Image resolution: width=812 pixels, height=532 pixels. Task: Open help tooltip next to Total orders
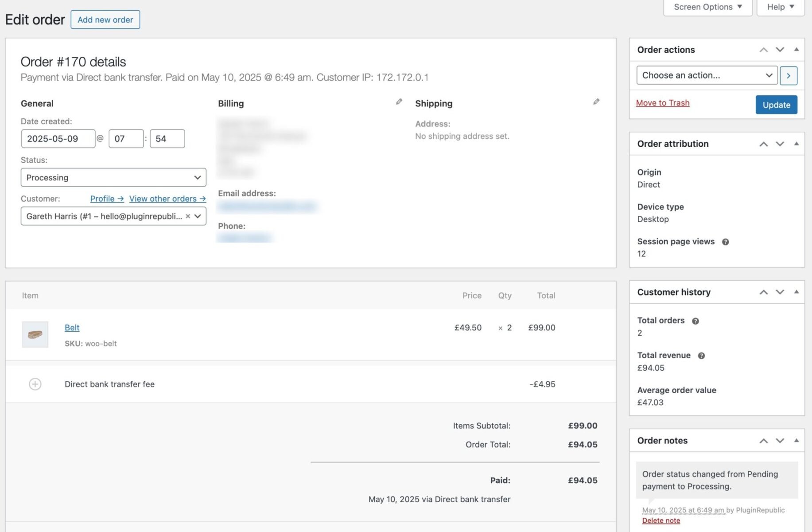coord(695,321)
